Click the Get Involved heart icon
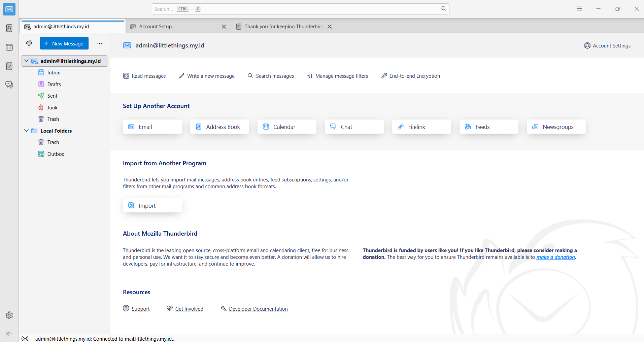 pos(170,308)
